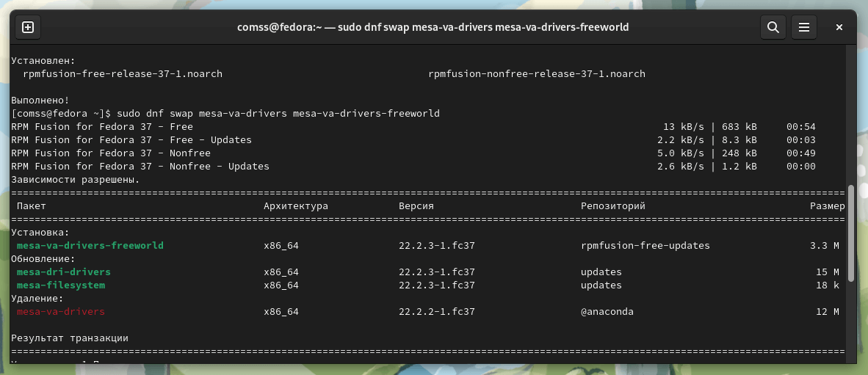Click updates repository in mesa-dri-drivers row
This screenshot has height=375, width=868.
[601, 272]
